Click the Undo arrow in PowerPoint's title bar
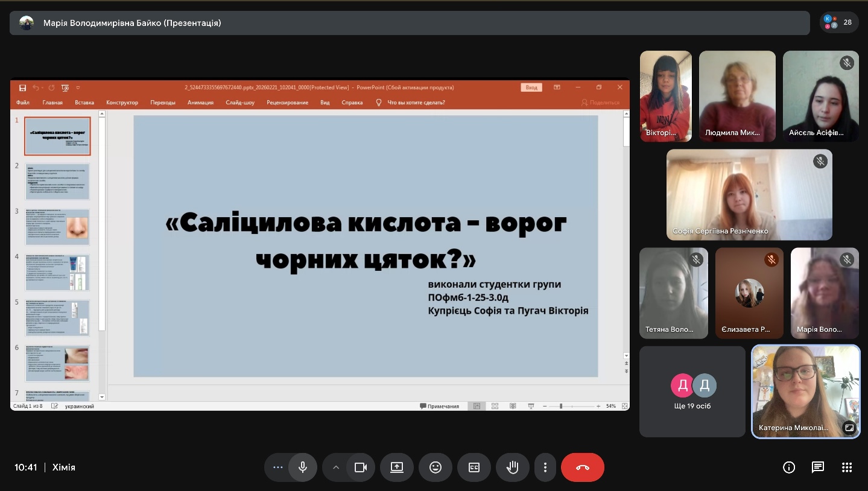The width and height of the screenshot is (868, 491). 37,87
